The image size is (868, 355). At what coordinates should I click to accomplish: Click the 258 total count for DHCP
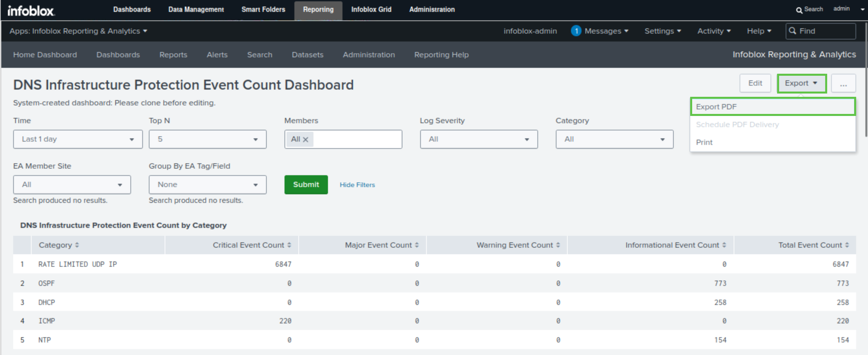coord(843,302)
